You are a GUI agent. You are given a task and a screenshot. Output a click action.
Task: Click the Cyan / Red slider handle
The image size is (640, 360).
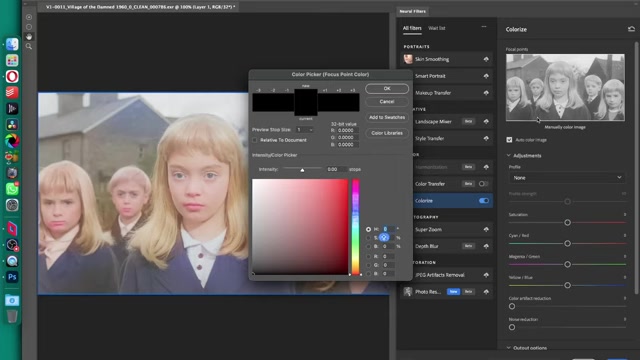pyautogui.click(x=567, y=243)
